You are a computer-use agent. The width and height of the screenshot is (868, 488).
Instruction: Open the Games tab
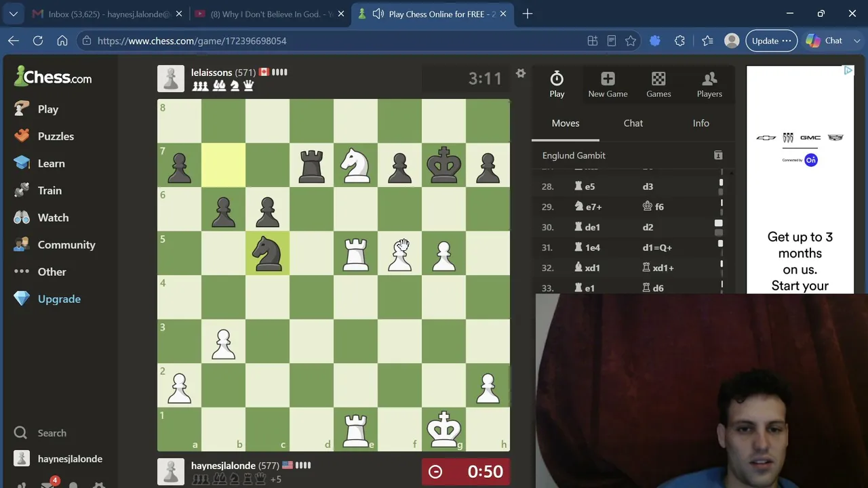point(658,85)
